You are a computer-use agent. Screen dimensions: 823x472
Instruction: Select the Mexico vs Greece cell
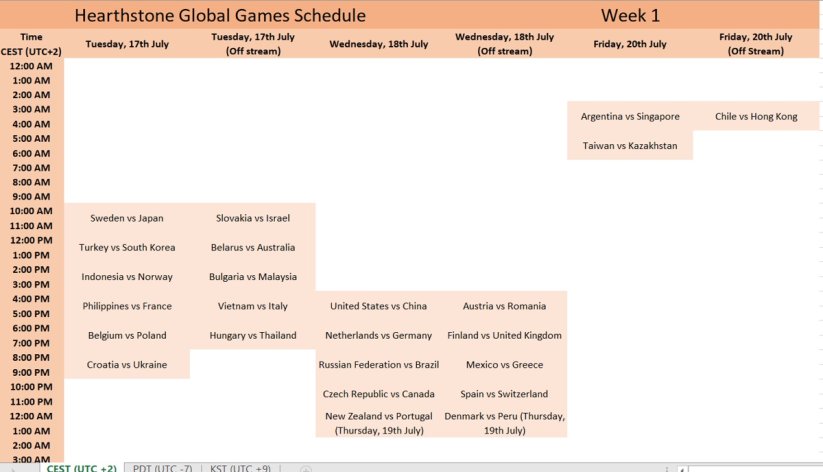[504, 364]
